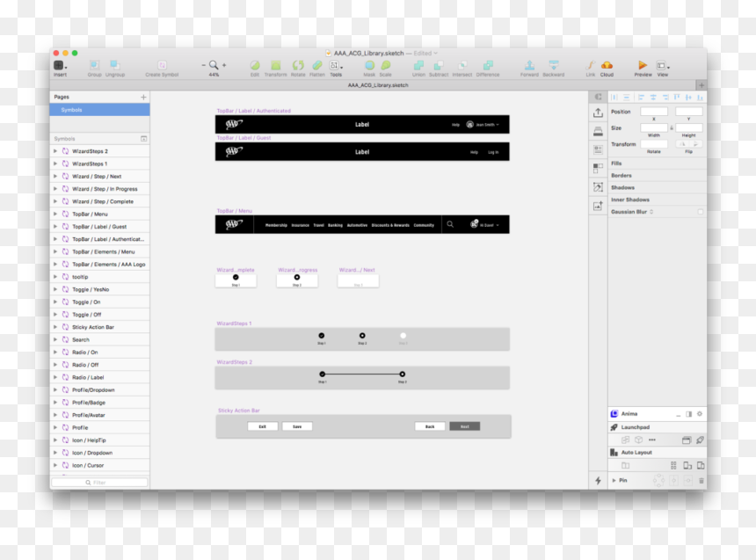Click the Save button in Sticky Action Bar

click(x=297, y=426)
